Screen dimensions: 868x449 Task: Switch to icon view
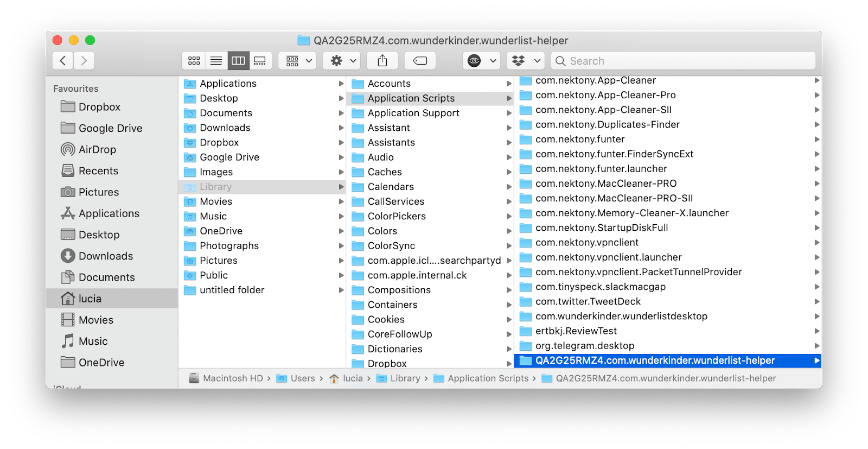click(194, 61)
